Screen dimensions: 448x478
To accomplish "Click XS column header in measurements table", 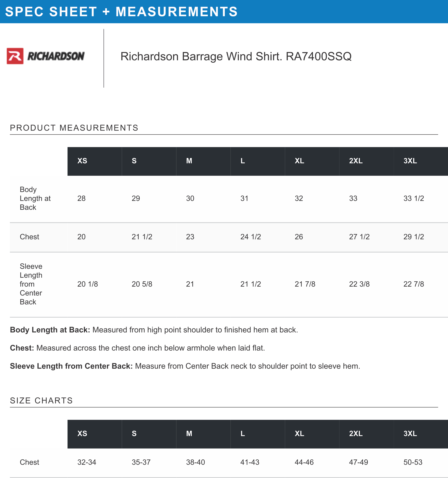I will pos(82,161).
